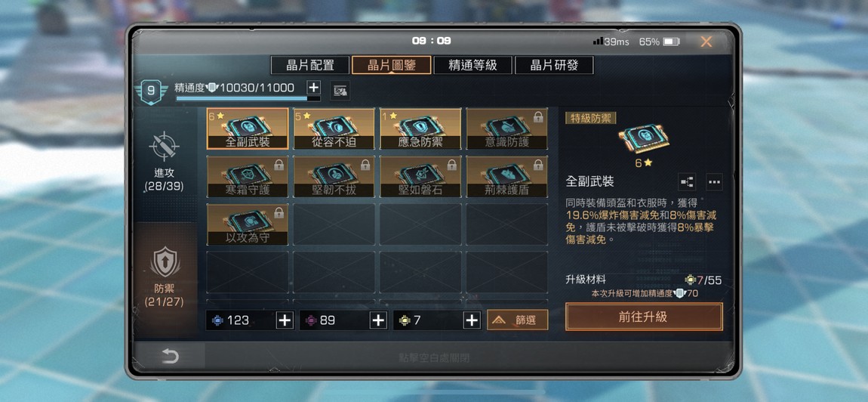868x402 pixels.
Task: Switch to the 精通等級 tab
Action: pos(472,65)
